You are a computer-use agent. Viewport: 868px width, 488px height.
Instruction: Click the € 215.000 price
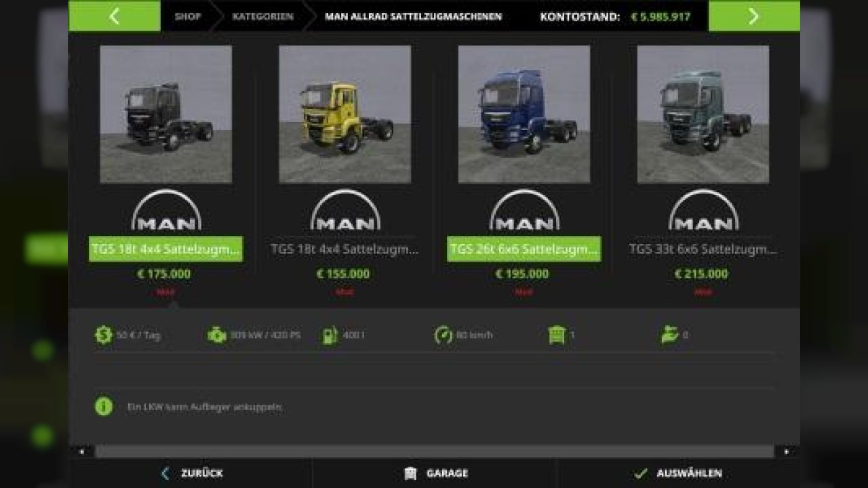701,274
